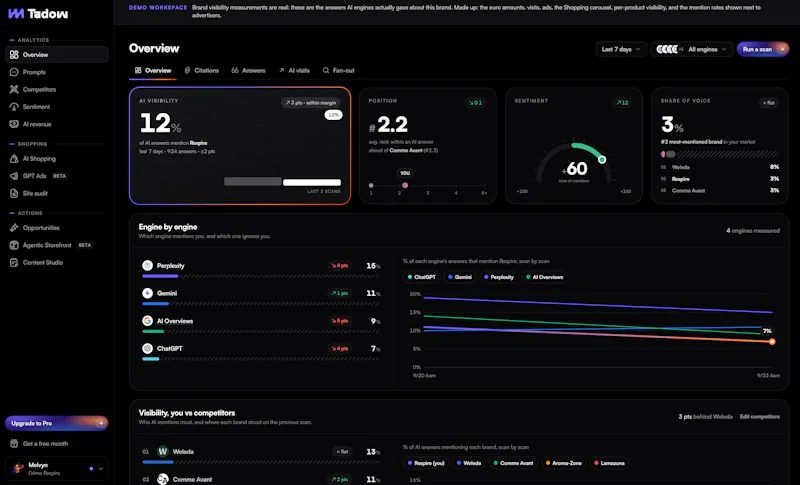This screenshot has height=485, width=800.
Task: Click the Perplexity engine icon
Action: coord(147,265)
